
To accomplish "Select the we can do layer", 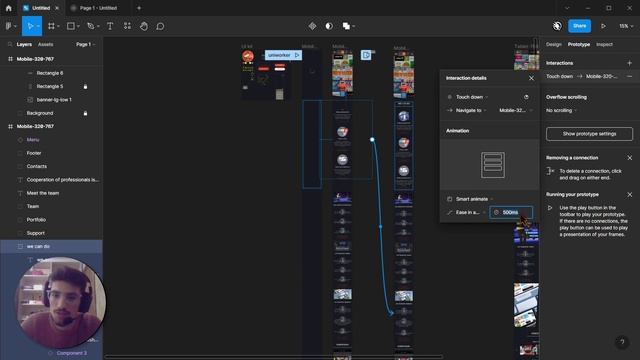I will pos(38,247).
